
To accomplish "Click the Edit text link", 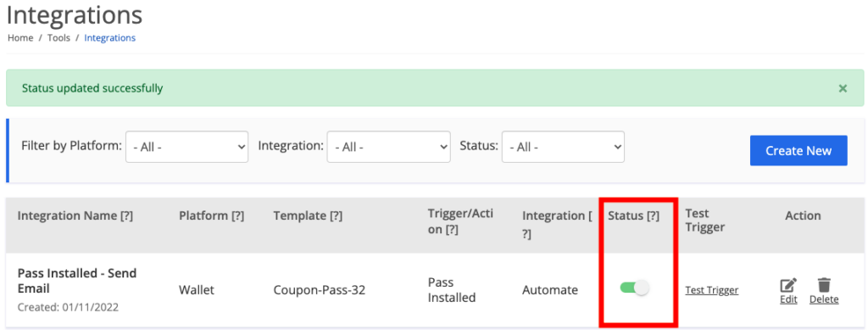I will [x=788, y=299].
